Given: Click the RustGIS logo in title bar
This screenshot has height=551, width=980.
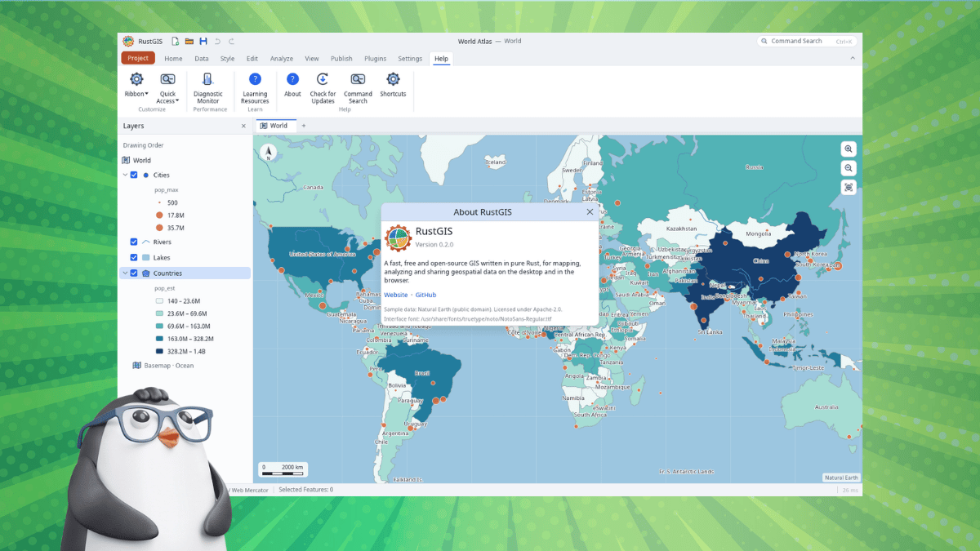Looking at the screenshot, I should (128, 41).
